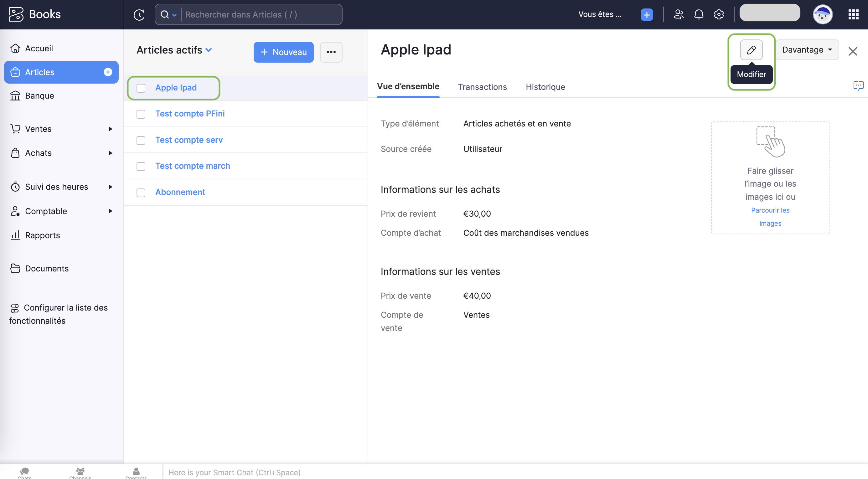Image resolution: width=868 pixels, height=479 pixels.
Task: Open the recent history clock icon
Action: coord(139,14)
